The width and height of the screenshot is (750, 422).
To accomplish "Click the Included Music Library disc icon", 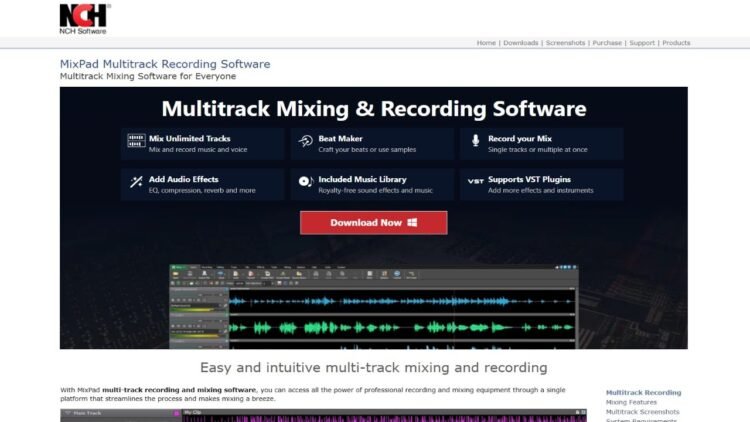I will click(x=306, y=181).
